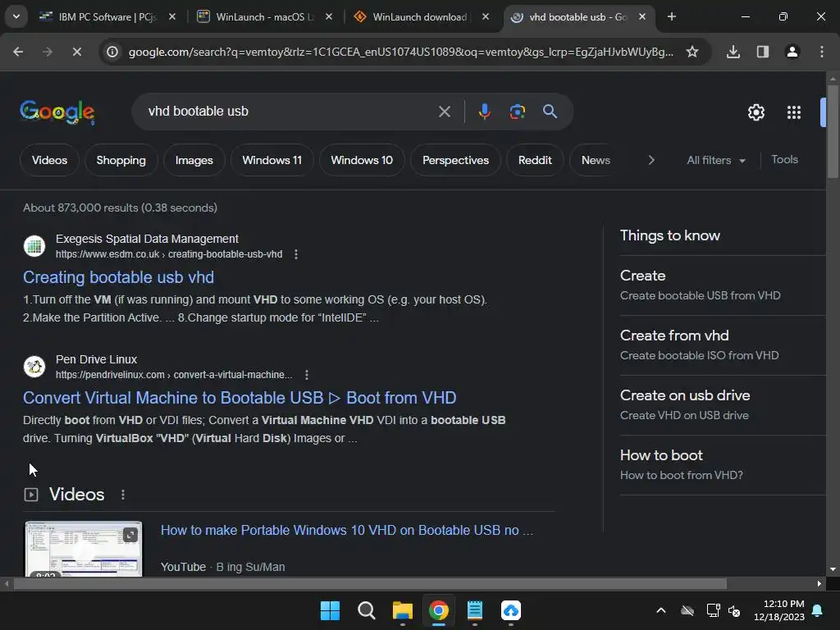Stop loading the page
This screenshot has width=840, height=630.
[76, 52]
